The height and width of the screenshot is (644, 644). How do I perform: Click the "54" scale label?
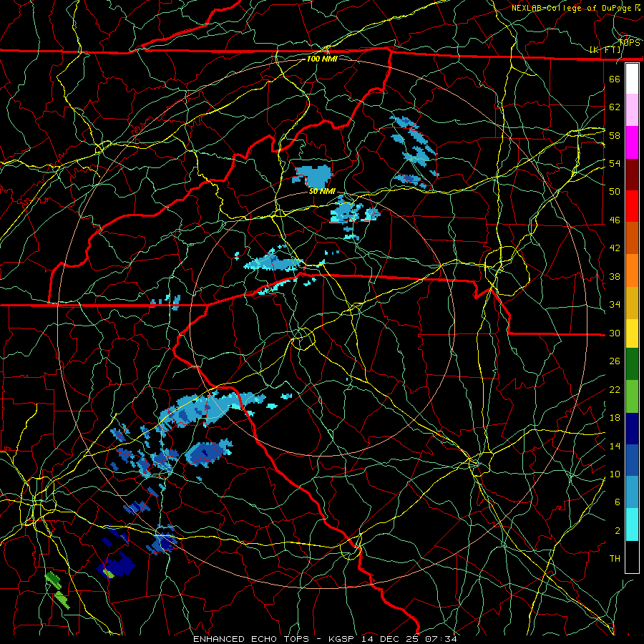[615, 163]
